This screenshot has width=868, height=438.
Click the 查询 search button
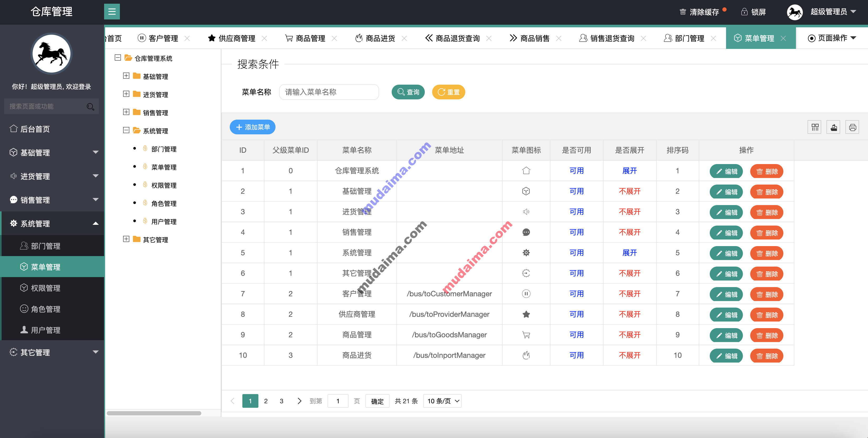(x=408, y=92)
